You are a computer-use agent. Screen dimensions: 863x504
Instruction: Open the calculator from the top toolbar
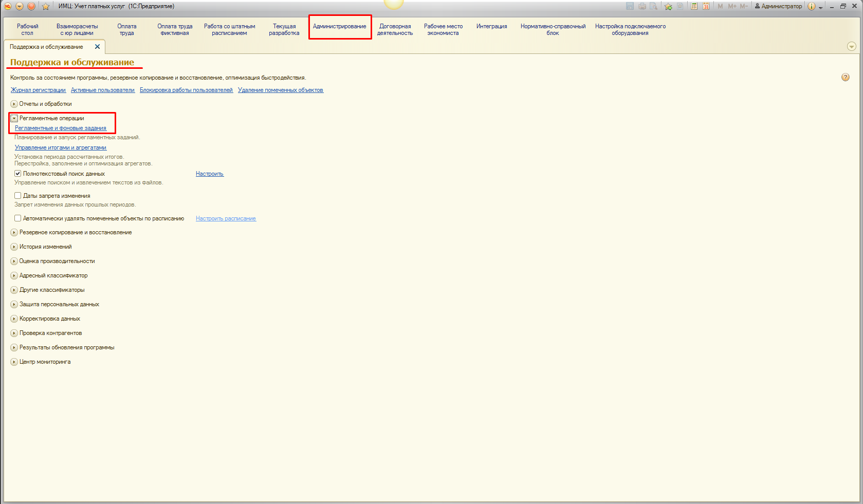click(694, 6)
